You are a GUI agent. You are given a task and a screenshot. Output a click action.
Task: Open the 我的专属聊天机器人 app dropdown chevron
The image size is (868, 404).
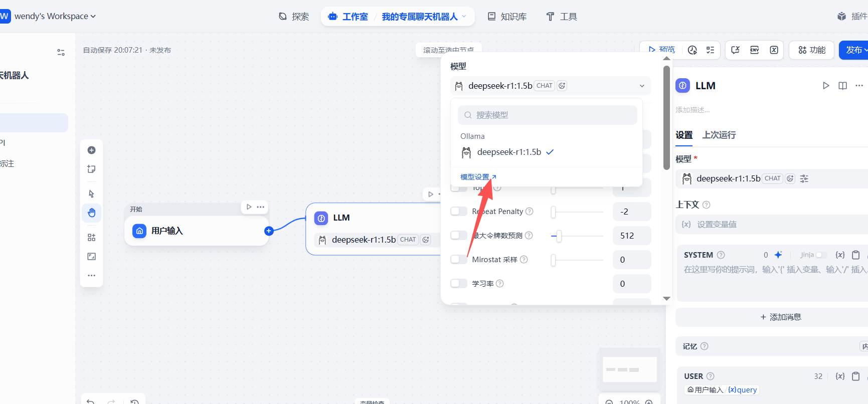(464, 17)
